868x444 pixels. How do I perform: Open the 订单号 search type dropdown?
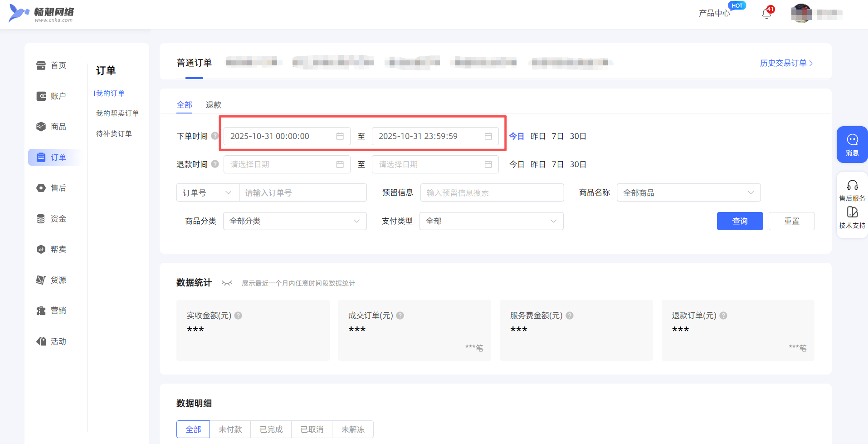coord(207,193)
